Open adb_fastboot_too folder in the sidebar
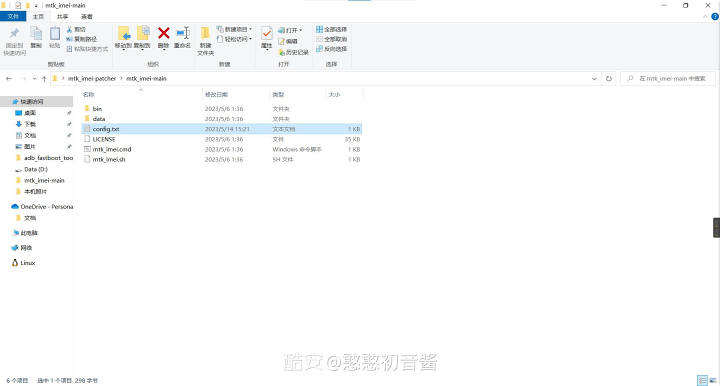This screenshot has height=386, width=720. [44, 158]
